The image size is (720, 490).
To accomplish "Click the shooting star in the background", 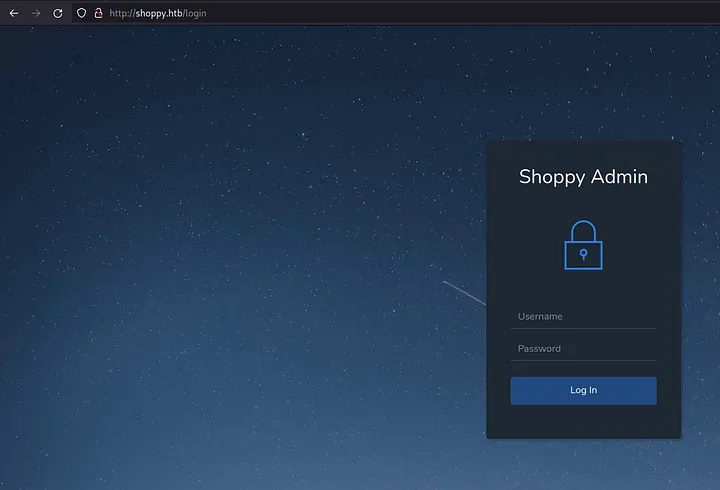I will click(x=463, y=293).
